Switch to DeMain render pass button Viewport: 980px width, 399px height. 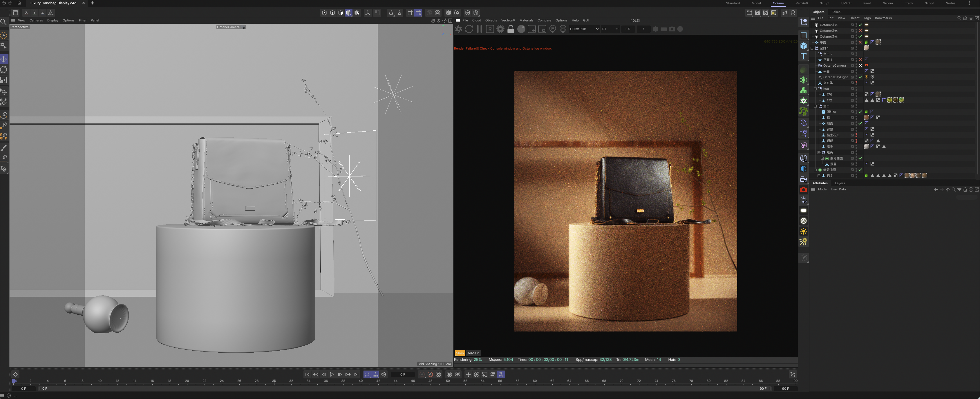click(x=473, y=353)
